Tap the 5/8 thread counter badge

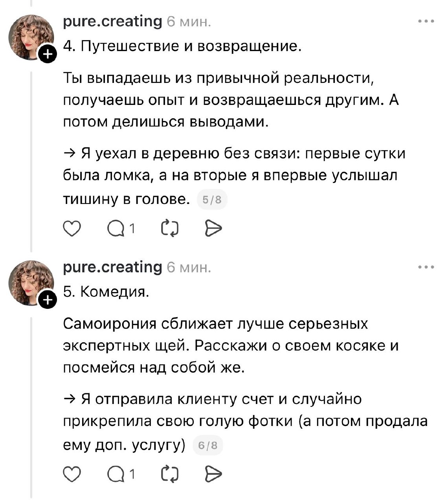click(x=212, y=200)
